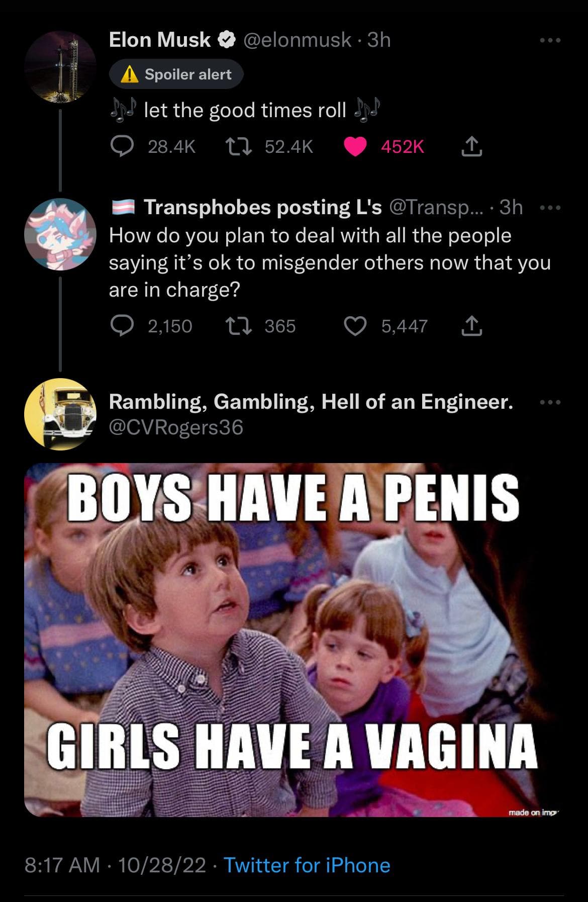Viewport: 588px width, 902px height.
Task: Unlike Elon Musk's tweet via pink heart
Action: pos(355,147)
